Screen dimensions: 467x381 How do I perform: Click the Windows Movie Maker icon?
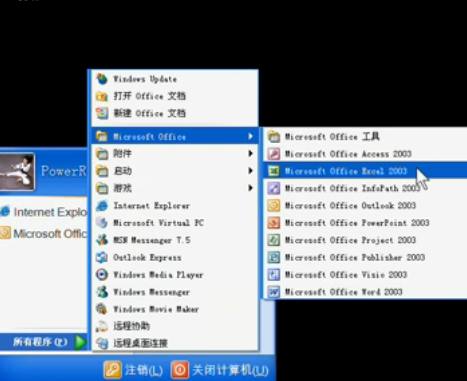pyautogui.click(x=102, y=309)
